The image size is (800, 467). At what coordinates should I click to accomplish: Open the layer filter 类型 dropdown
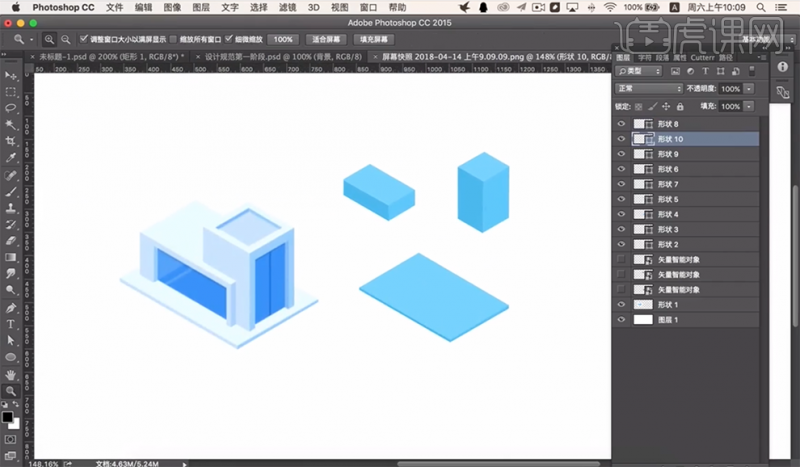click(x=639, y=71)
